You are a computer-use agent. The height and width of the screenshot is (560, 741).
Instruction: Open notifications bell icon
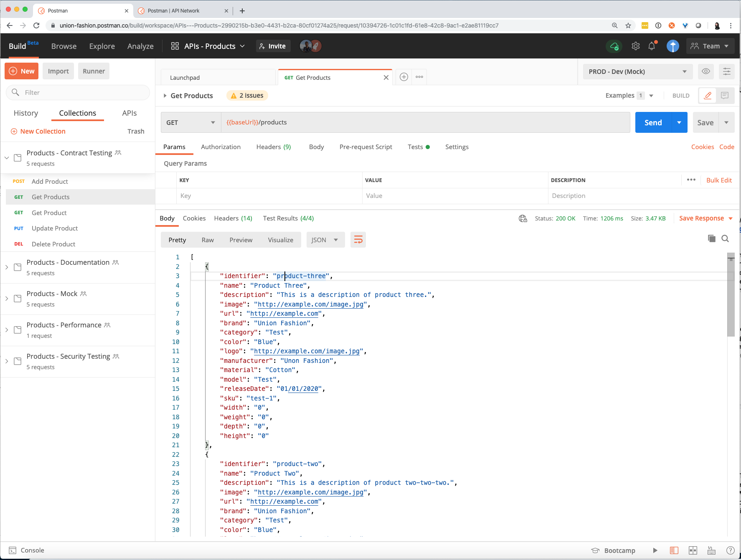pos(652,46)
